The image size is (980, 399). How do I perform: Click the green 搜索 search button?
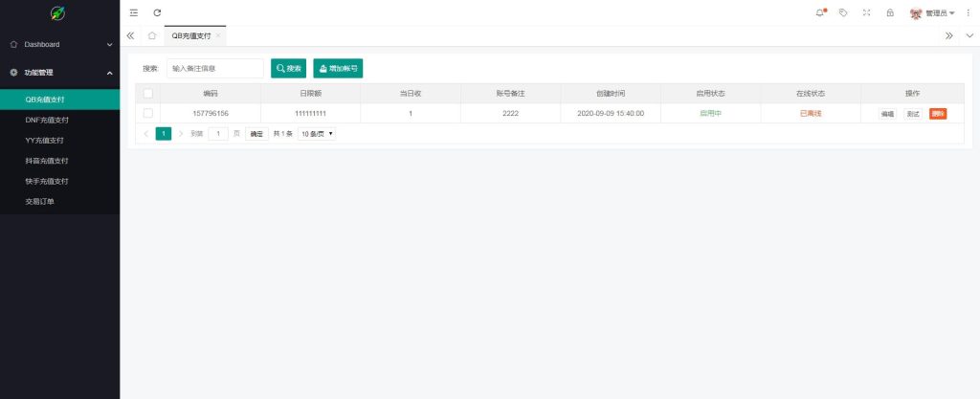288,69
